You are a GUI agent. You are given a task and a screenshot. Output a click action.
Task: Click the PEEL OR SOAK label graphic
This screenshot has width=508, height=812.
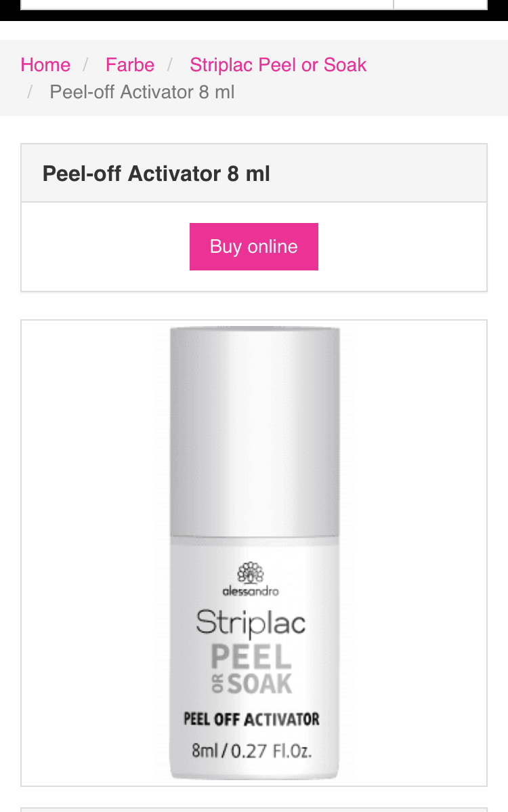[252, 668]
